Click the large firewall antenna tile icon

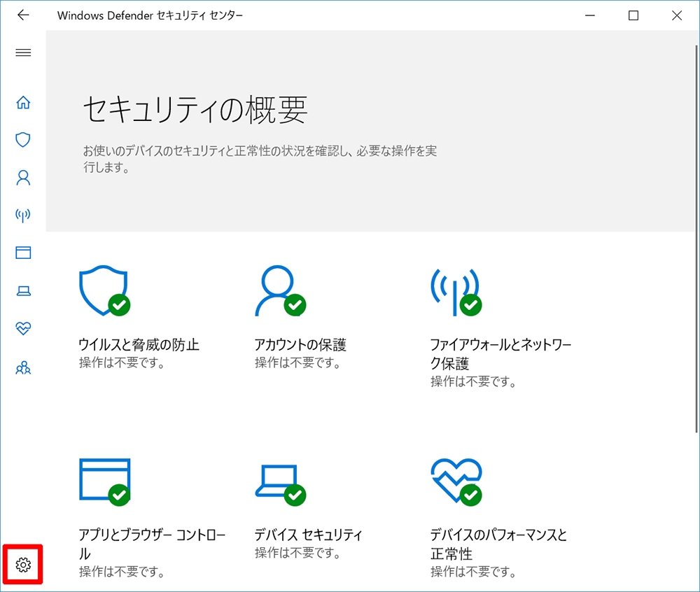pos(456,292)
